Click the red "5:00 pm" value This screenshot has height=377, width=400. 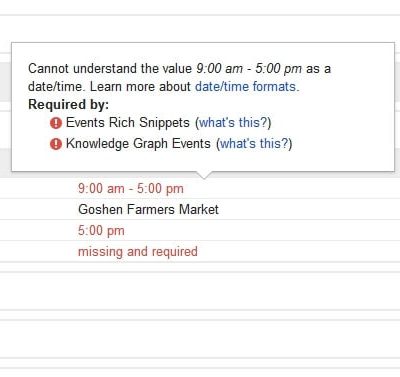click(101, 231)
